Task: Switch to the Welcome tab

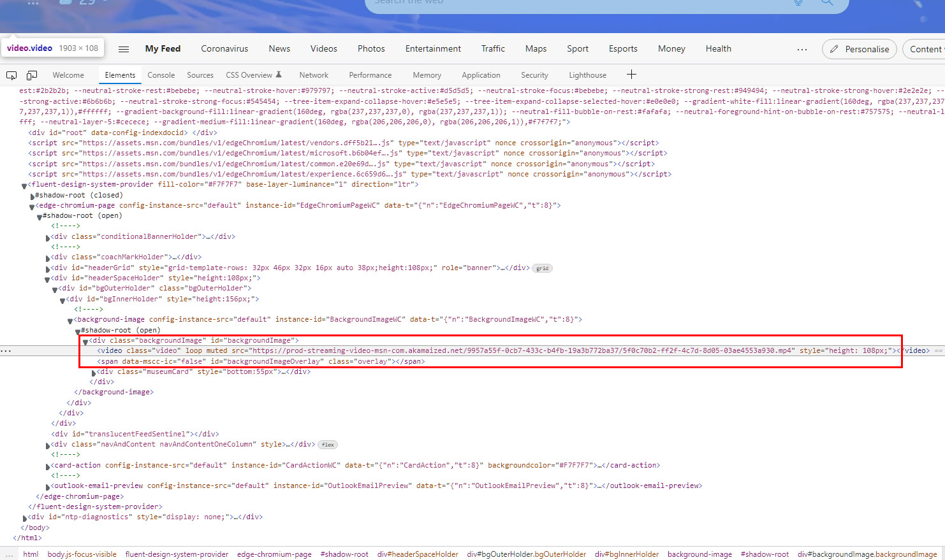Action: [68, 75]
